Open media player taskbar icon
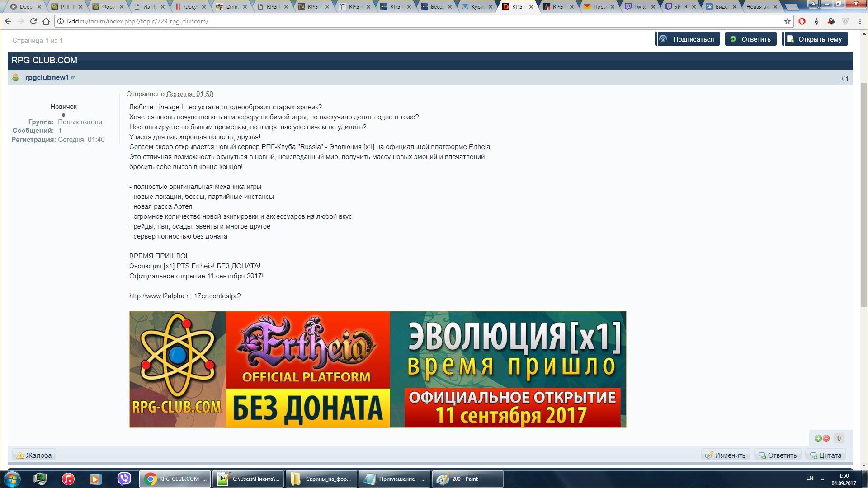The image size is (868, 488). click(96, 479)
